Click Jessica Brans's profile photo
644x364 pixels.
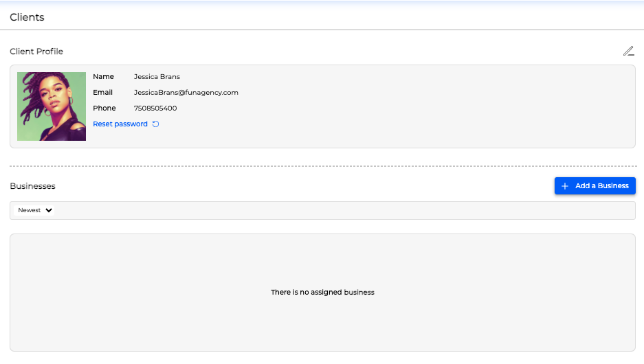click(52, 106)
